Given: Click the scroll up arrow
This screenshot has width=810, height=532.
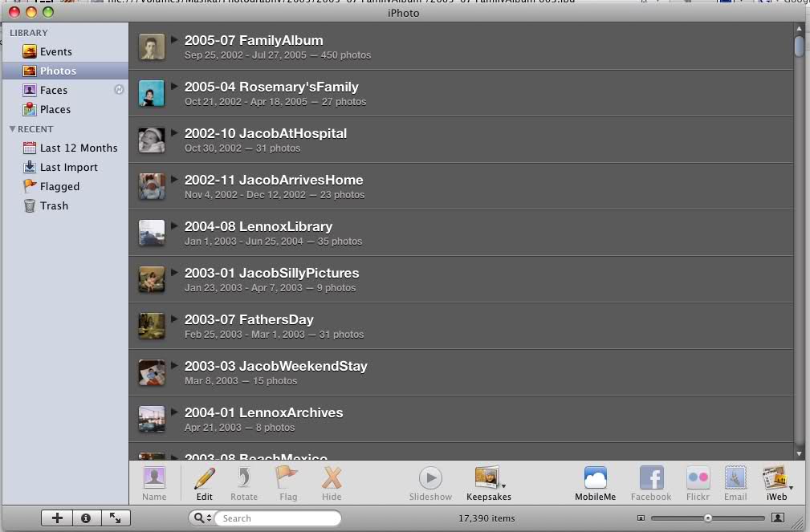Looking at the screenshot, I should point(800,28).
